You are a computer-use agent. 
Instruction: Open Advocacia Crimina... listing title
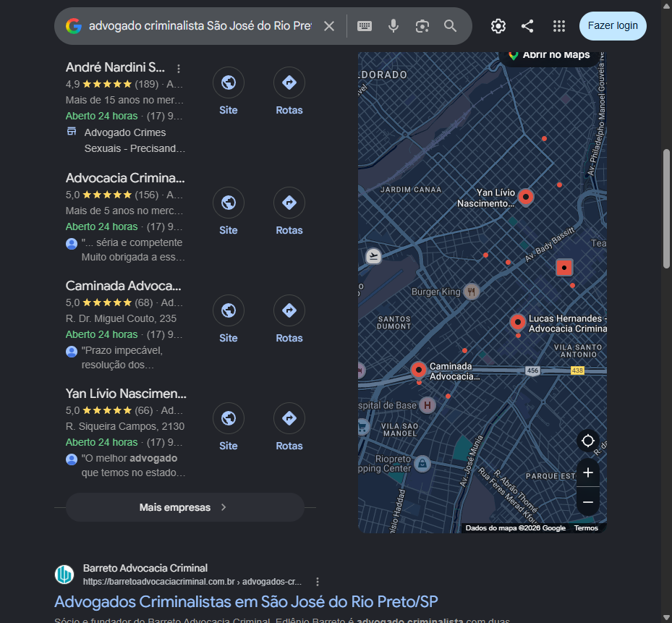coord(125,178)
